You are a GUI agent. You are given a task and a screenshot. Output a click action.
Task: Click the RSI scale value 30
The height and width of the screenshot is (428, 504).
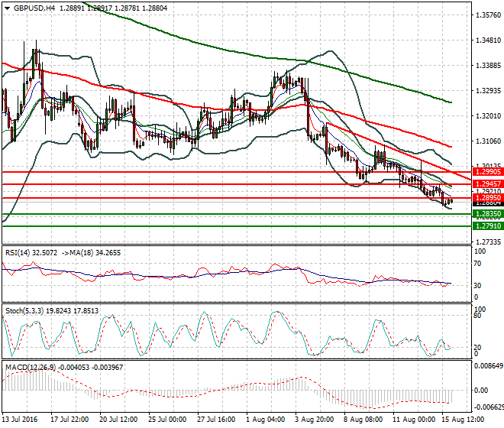click(477, 285)
